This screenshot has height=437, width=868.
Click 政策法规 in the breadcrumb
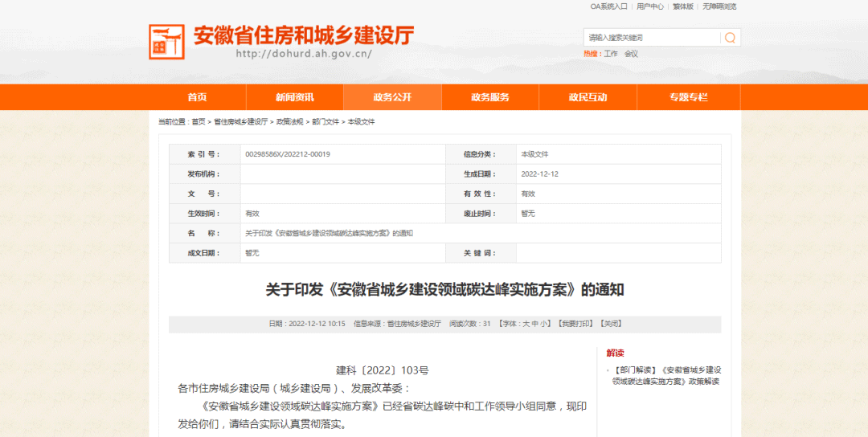click(289, 122)
